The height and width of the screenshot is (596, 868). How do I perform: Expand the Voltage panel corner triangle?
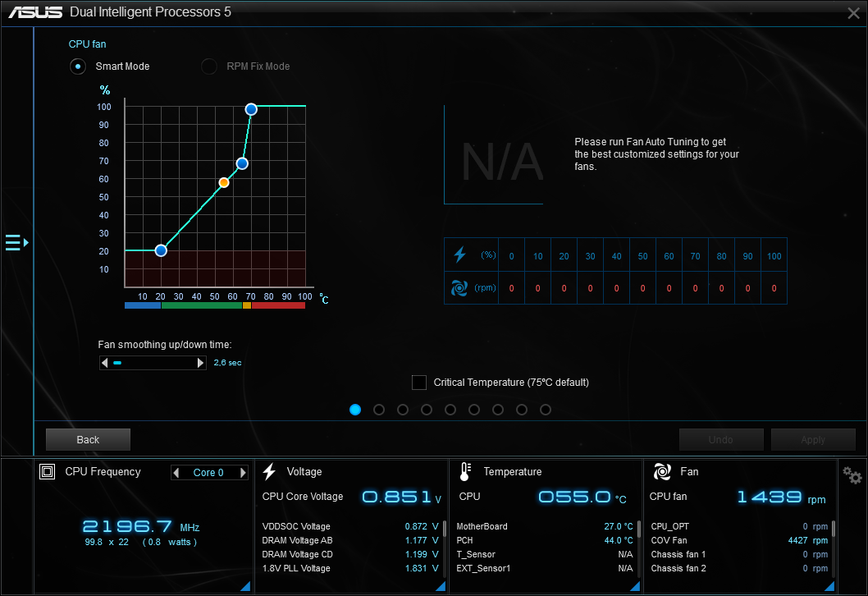[441, 586]
